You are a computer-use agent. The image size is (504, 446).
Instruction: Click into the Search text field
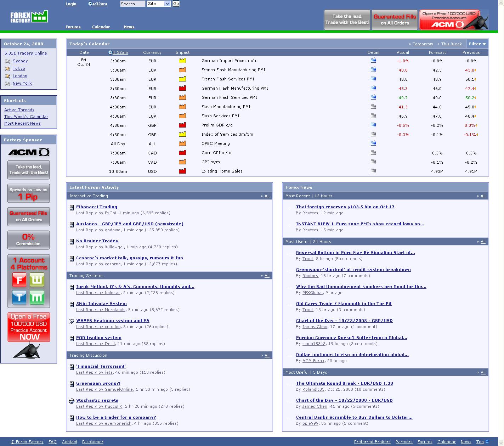click(x=132, y=4)
